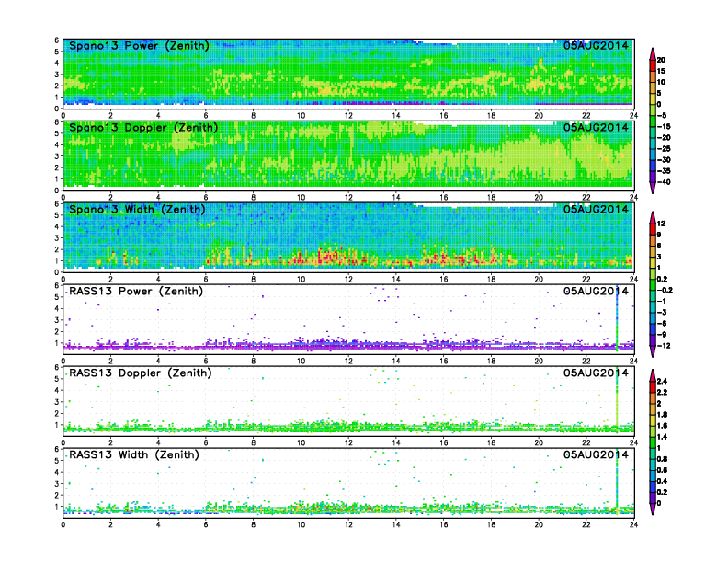
Task: Click hour 18 tick under RASS13 Power panel
Action: pos(491,361)
